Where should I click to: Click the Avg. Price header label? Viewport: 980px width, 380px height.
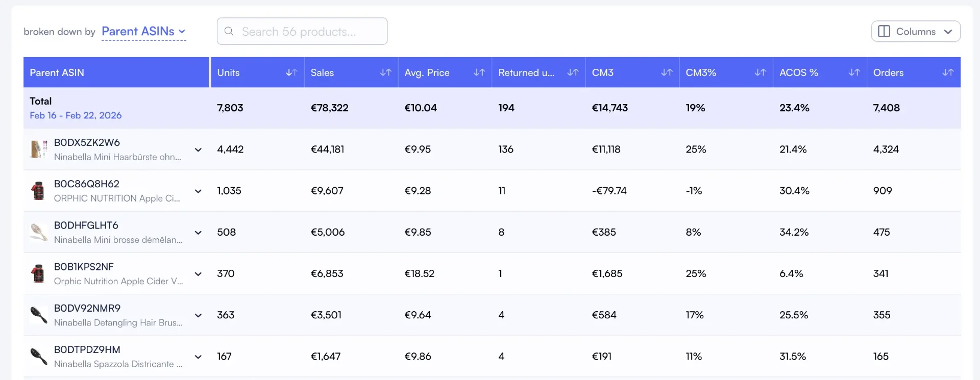[x=427, y=72]
